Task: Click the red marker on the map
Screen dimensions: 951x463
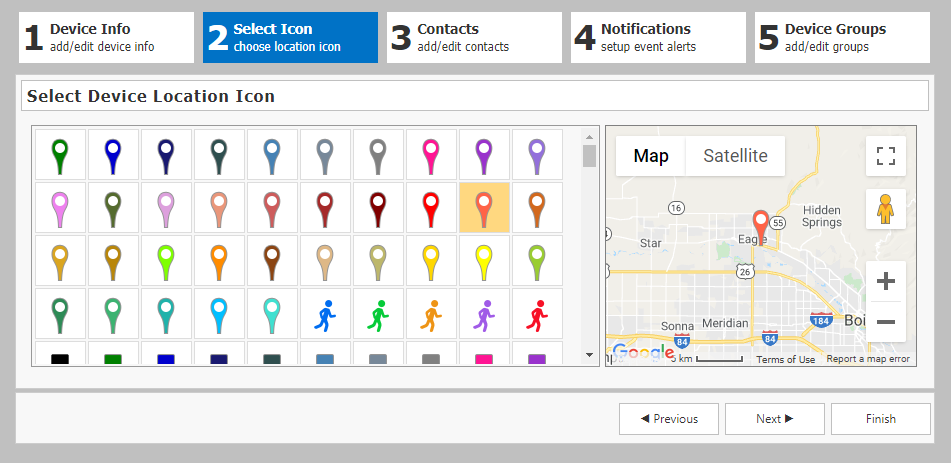Action: tap(760, 228)
